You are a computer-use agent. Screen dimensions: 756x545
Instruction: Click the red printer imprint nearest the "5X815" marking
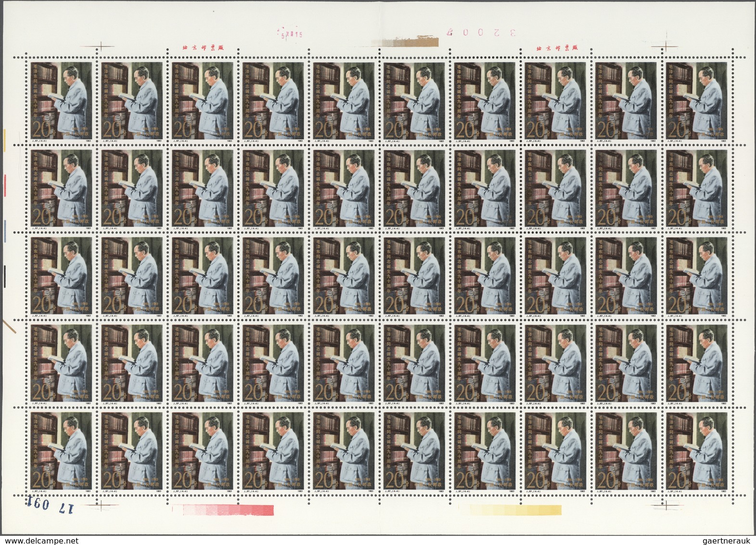(204, 49)
